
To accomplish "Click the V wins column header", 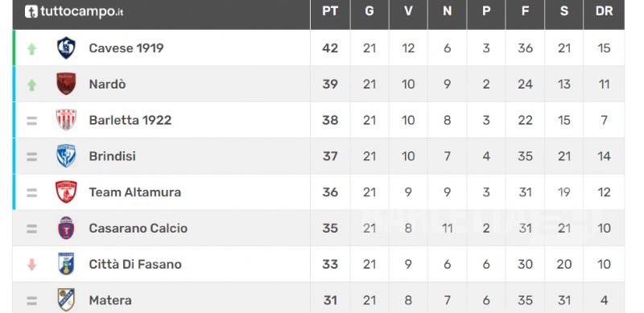I will click(x=408, y=11).
